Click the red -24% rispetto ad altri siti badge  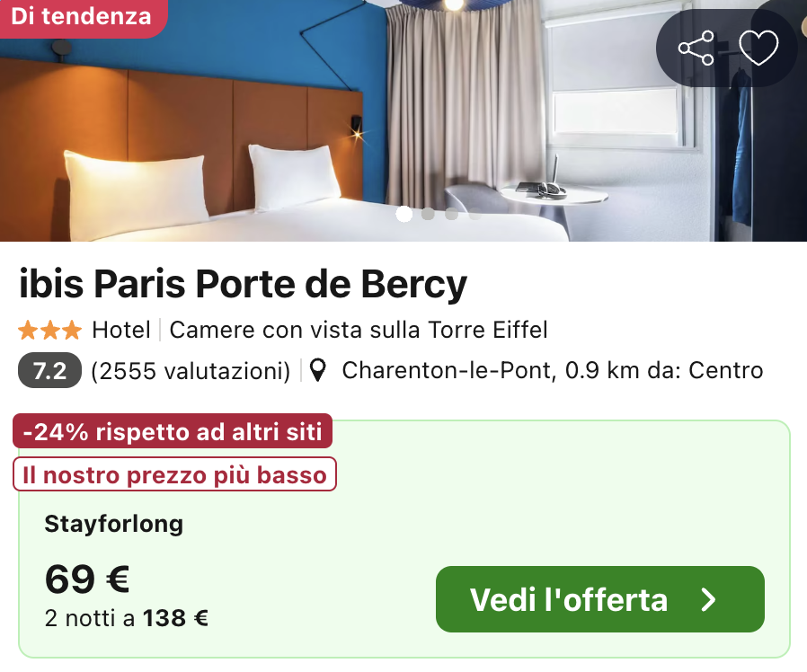coord(171,430)
